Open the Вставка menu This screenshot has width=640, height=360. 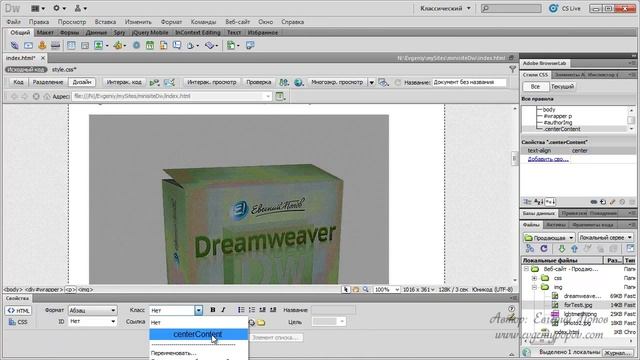[x=105, y=22]
